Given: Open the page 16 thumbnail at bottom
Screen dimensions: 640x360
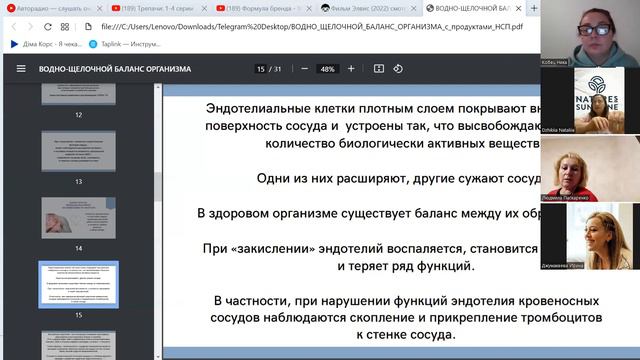Looking at the screenshot, I should 78,345.
